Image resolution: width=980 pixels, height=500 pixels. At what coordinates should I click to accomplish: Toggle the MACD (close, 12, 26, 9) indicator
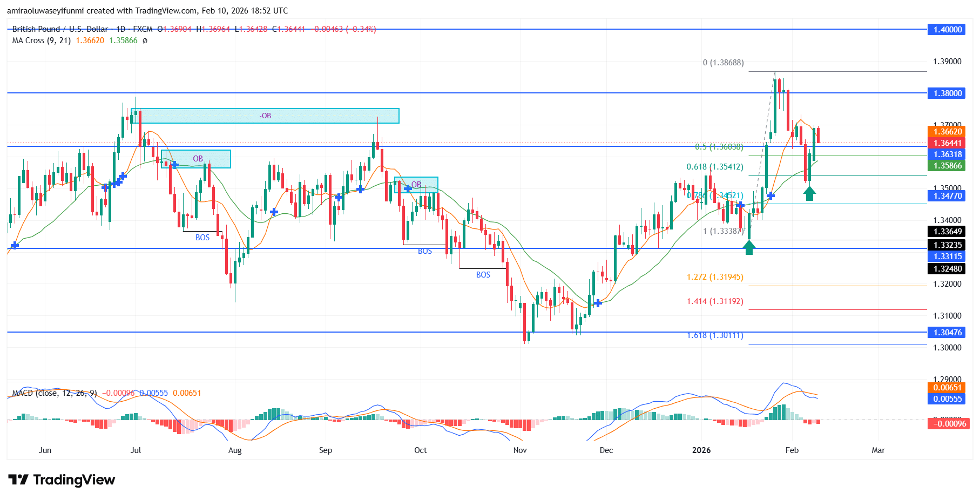click(54, 393)
